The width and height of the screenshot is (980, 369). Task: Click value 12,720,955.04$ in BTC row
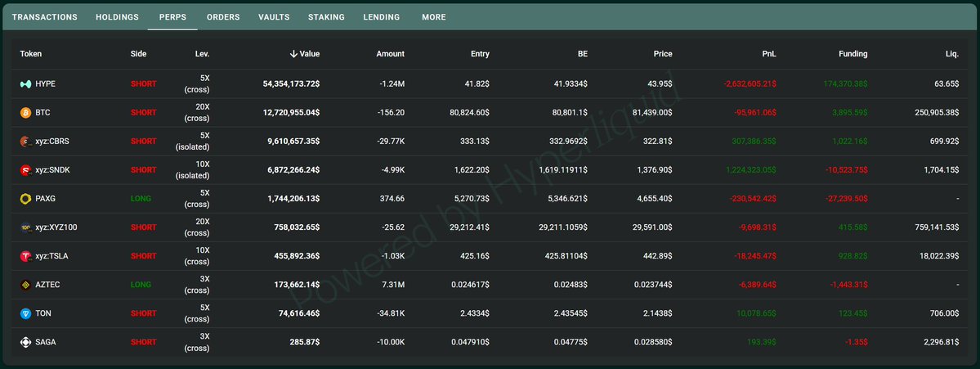291,113
